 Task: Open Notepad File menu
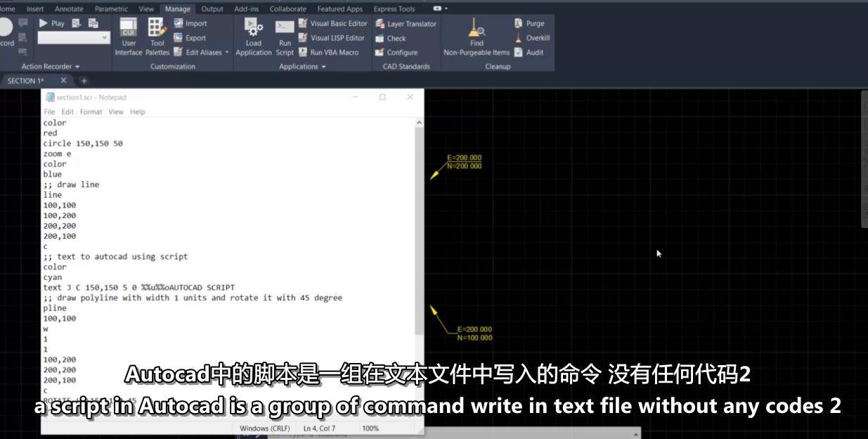[49, 111]
